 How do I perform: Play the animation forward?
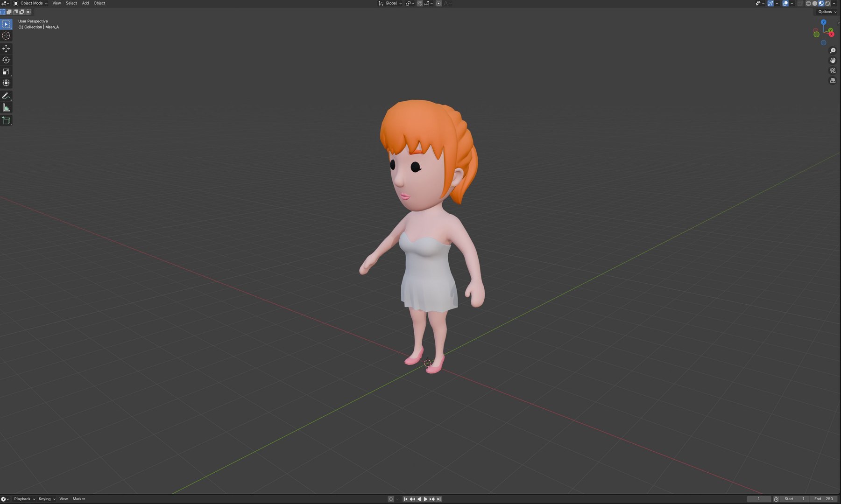click(x=425, y=499)
